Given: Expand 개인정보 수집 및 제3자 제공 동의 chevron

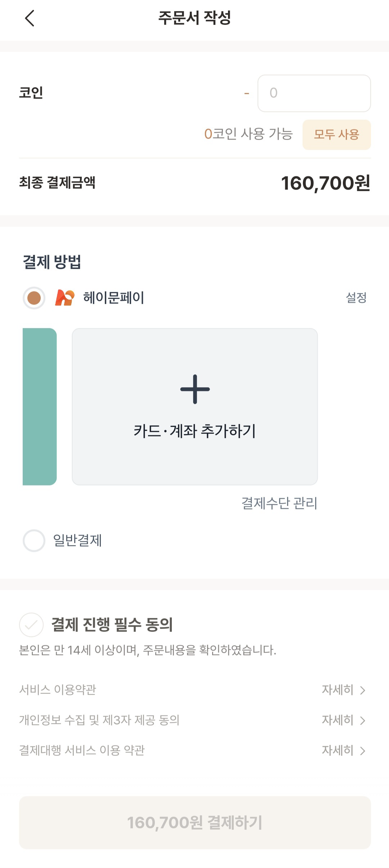Looking at the screenshot, I should pyautogui.click(x=363, y=721).
